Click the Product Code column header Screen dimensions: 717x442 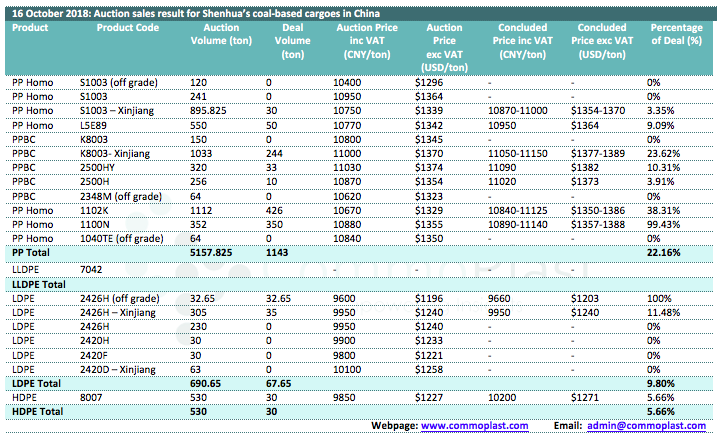[128, 28]
